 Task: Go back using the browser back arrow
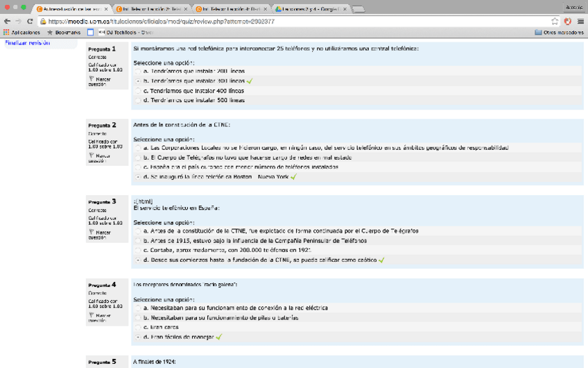coord(7,22)
